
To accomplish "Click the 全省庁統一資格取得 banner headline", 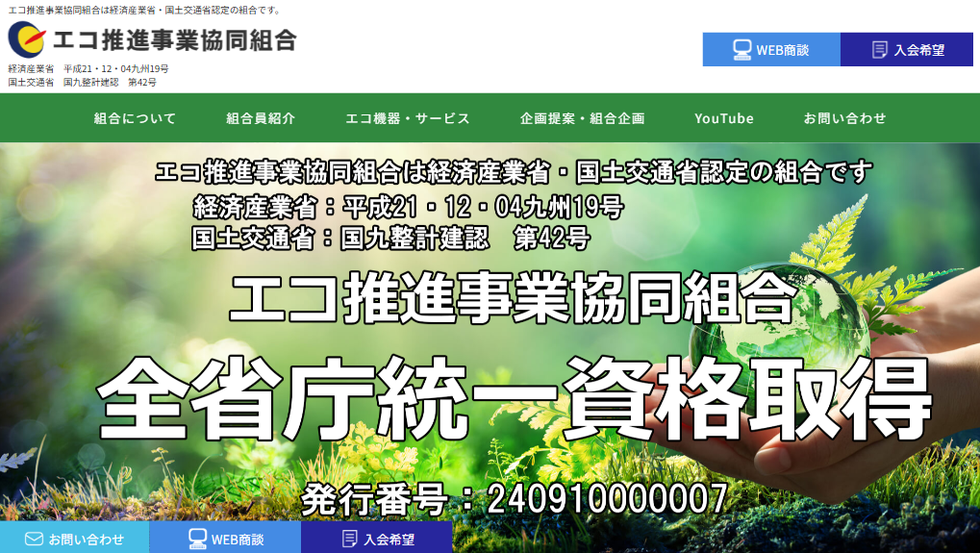I will tap(515, 399).
